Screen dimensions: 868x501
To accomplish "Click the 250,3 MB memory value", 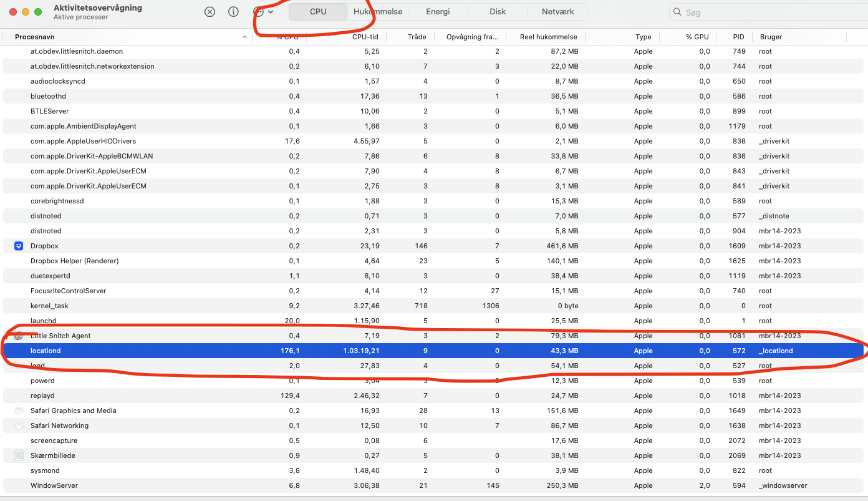I will click(562, 485).
